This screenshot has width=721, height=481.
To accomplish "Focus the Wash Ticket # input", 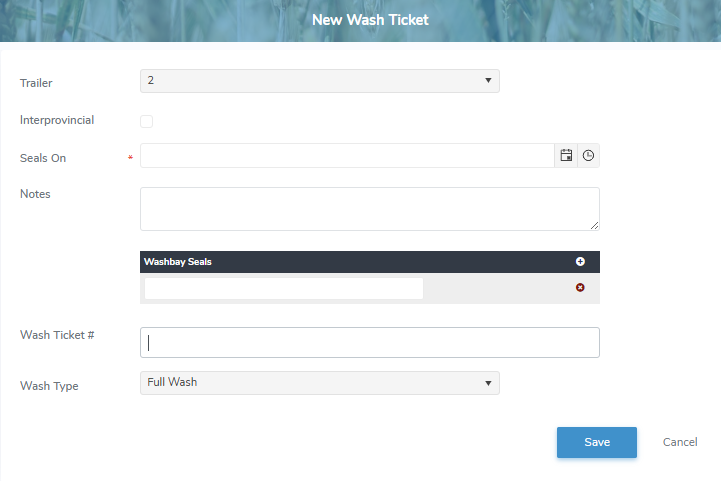I will click(x=369, y=342).
